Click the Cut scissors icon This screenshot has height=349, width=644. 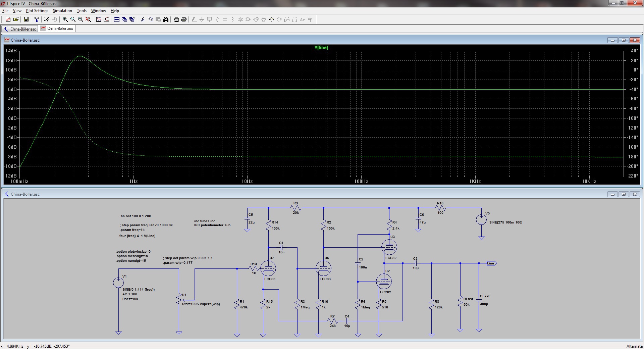[143, 19]
